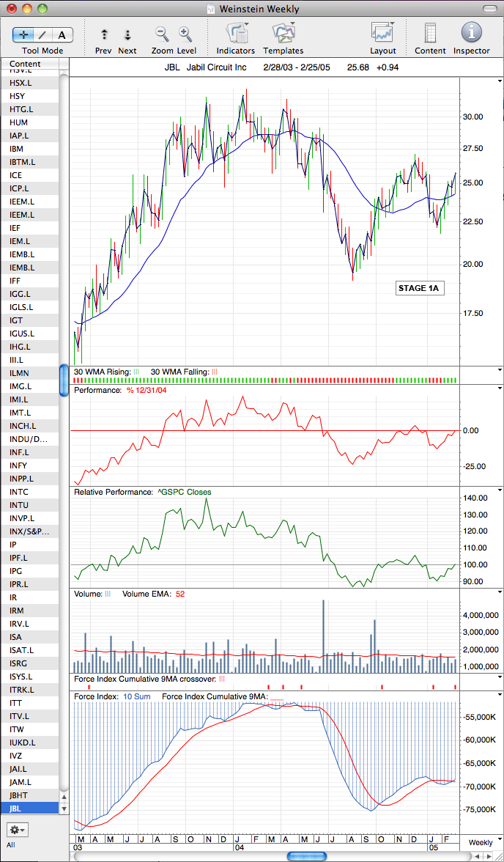Click the content list scrollbar thumb
The width and height of the screenshot is (504, 862).
point(64,380)
